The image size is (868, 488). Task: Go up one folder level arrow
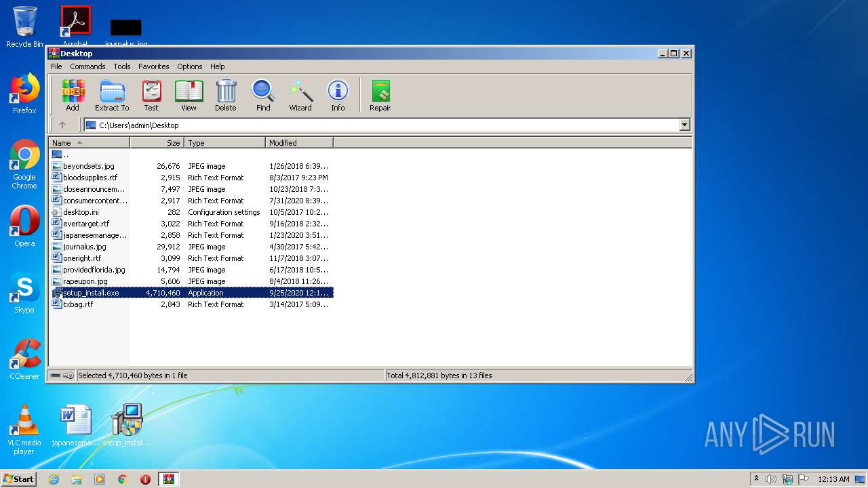[62, 125]
